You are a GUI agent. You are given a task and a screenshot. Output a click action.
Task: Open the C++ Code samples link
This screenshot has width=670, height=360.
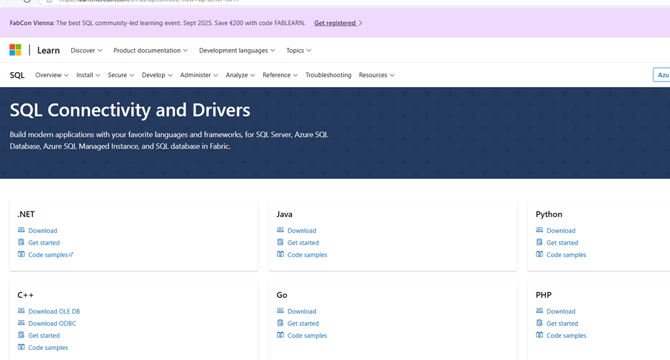pos(48,348)
